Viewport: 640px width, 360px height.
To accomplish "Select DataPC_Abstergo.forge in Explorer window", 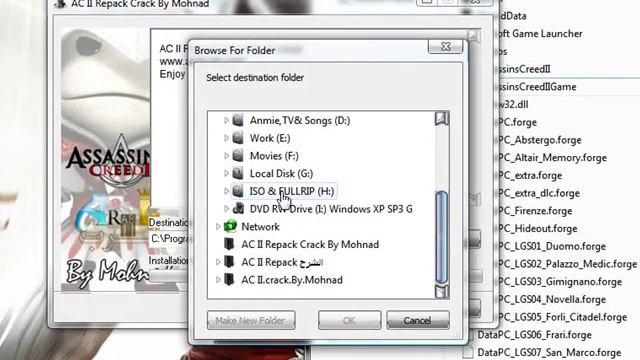I will coord(539,140).
